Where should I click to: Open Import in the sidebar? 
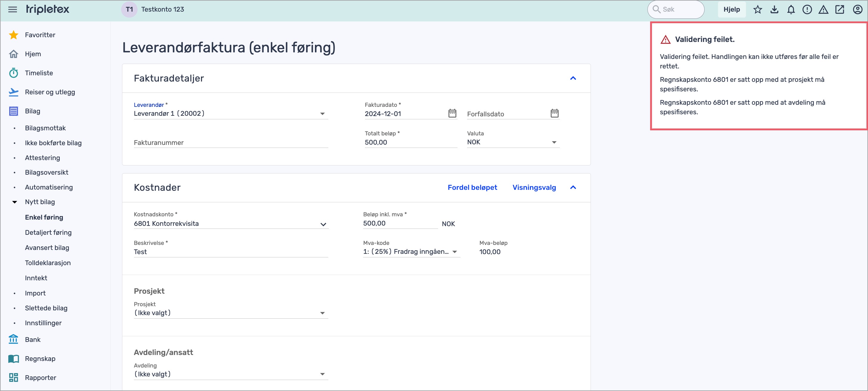[35, 293]
